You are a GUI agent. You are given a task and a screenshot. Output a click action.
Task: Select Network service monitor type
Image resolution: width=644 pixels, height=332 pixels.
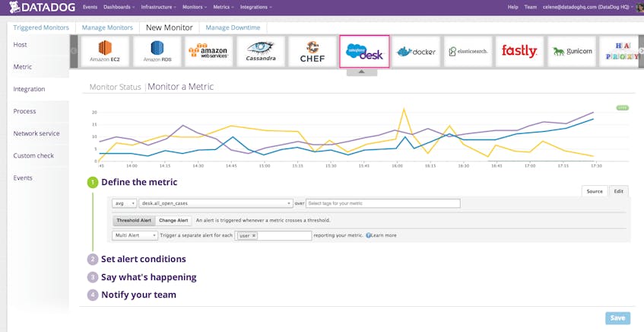click(x=38, y=133)
